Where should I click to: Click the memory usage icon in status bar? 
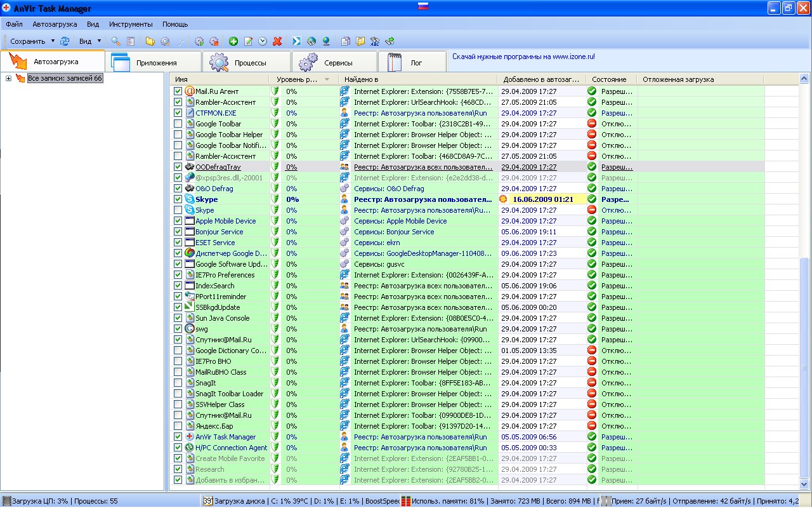(x=406, y=501)
